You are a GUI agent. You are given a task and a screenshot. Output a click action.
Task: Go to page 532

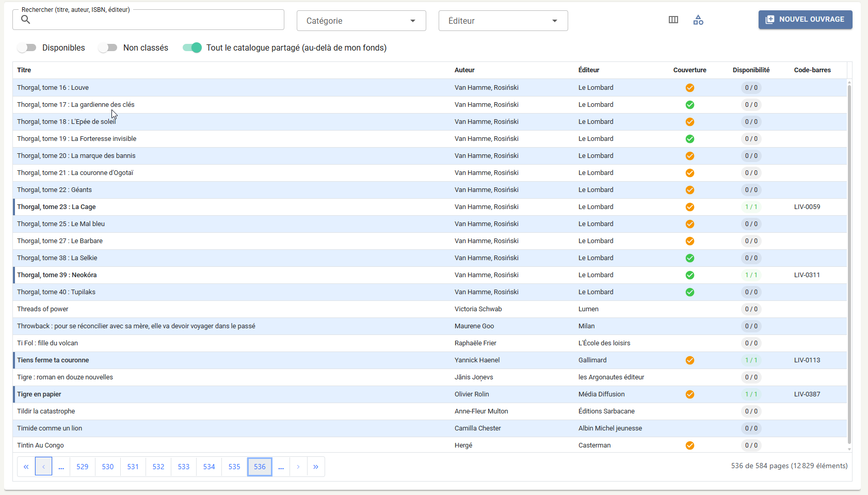coord(158,467)
